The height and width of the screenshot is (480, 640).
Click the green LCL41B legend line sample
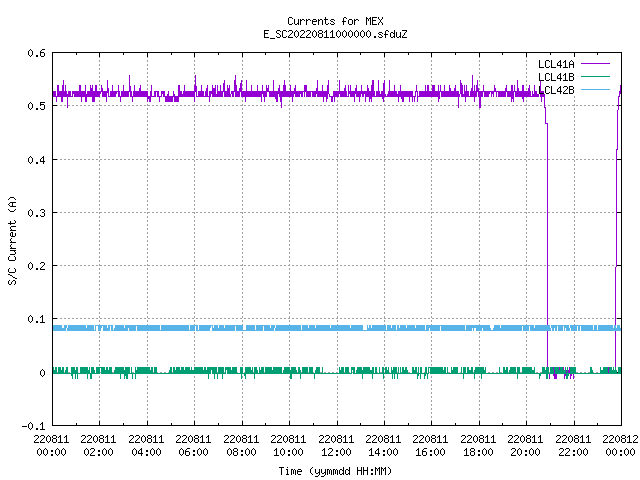click(595, 76)
